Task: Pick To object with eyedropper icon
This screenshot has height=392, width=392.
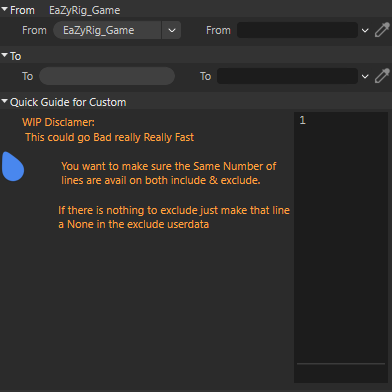Action: [382, 76]
